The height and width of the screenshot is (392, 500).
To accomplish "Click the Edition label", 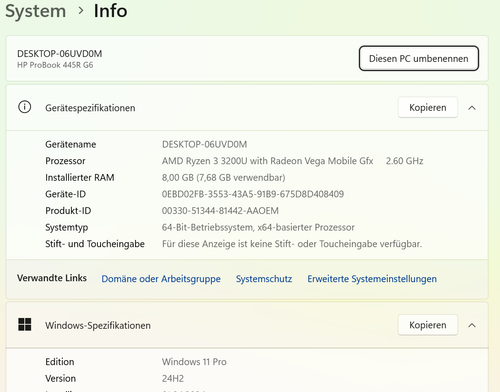I will click(60, 362).
